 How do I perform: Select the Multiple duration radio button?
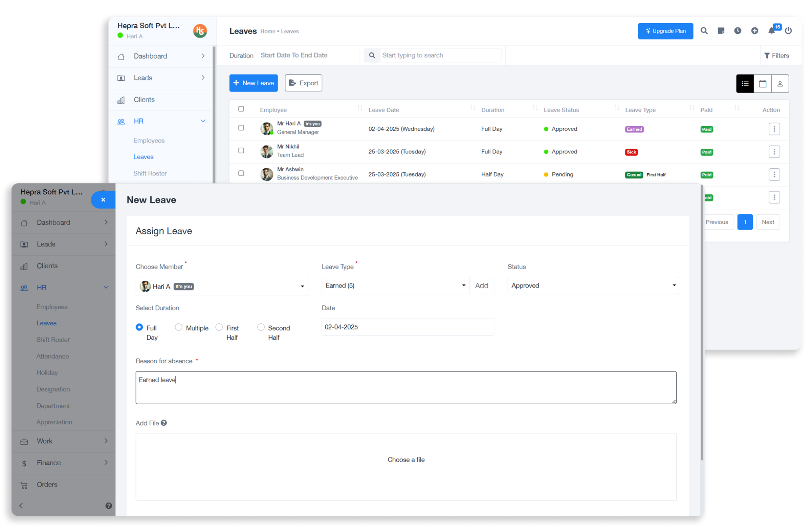pos(179,327)
